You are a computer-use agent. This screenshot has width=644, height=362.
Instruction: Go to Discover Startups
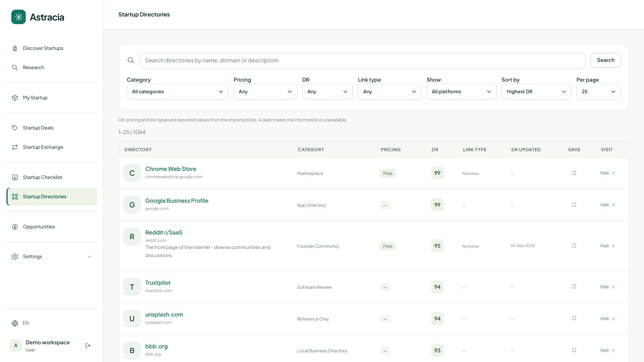click(52, 48)
